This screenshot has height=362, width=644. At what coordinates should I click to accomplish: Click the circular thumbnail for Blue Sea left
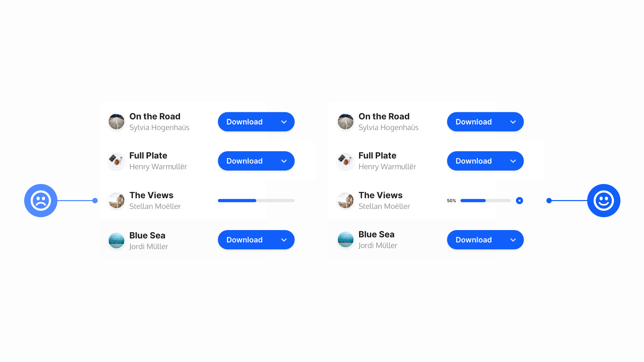(116, 240)
